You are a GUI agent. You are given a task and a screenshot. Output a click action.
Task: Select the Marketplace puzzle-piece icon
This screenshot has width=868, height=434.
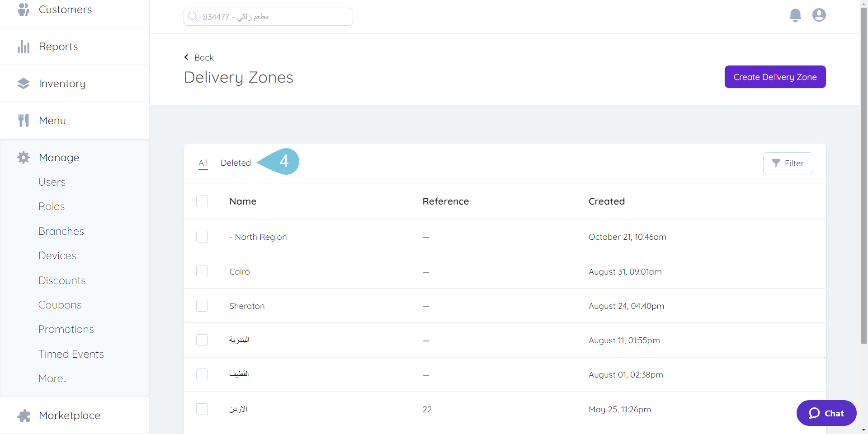(23, 415)
